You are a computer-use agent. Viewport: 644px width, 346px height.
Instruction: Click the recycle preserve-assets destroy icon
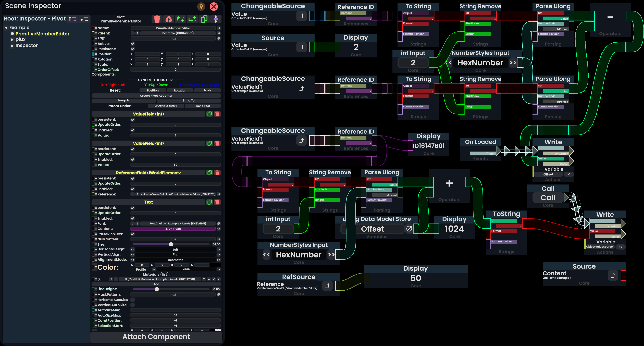169,19
